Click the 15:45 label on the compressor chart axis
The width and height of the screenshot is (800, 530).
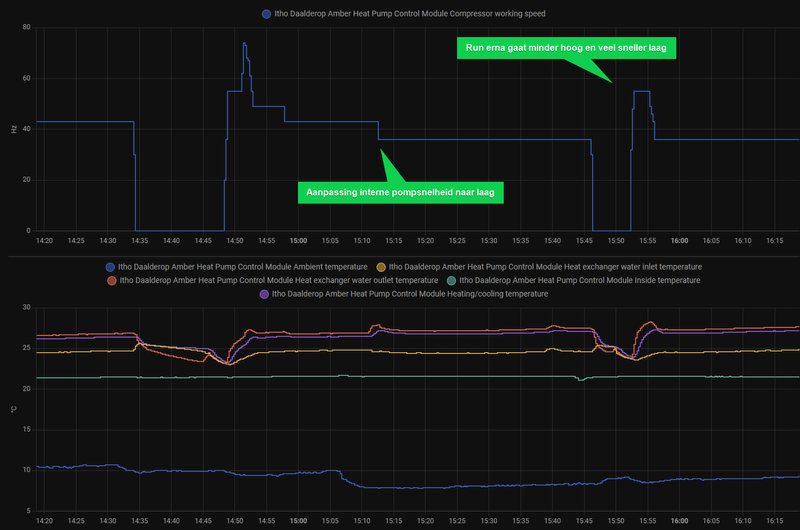(584, 241)
